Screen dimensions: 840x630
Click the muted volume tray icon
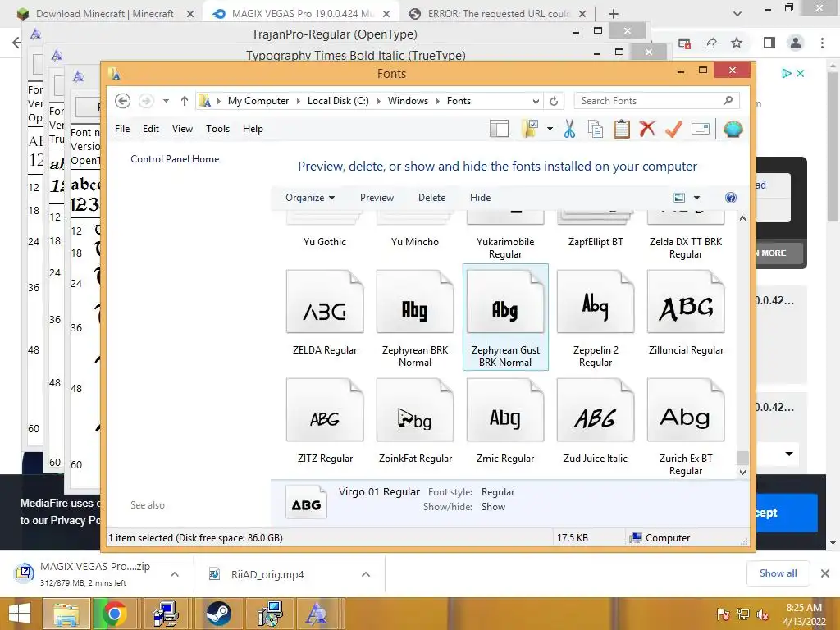pos(762,614)
